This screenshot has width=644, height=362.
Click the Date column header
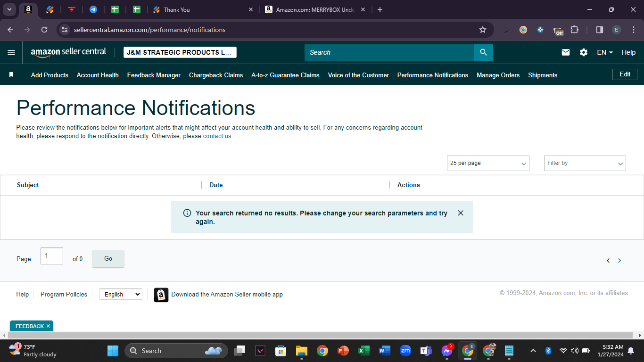pyautogui.click(x=216, y=185)
